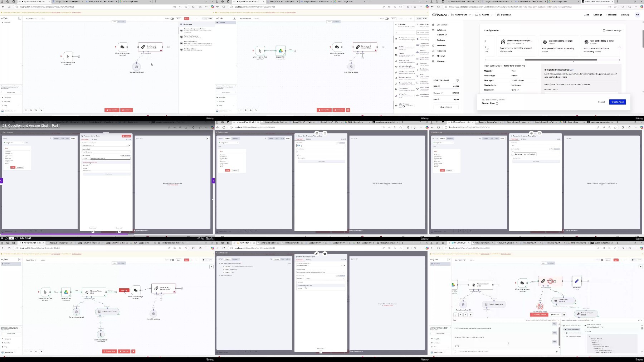Move the model carousel right with its arrow
The height and width of the screenshot is (362, 644).
coord(620,47)
